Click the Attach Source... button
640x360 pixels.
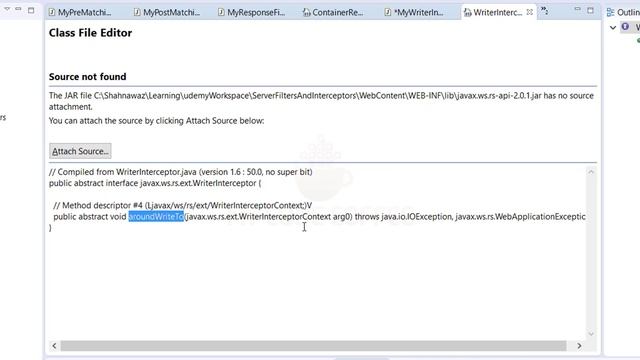80,151
